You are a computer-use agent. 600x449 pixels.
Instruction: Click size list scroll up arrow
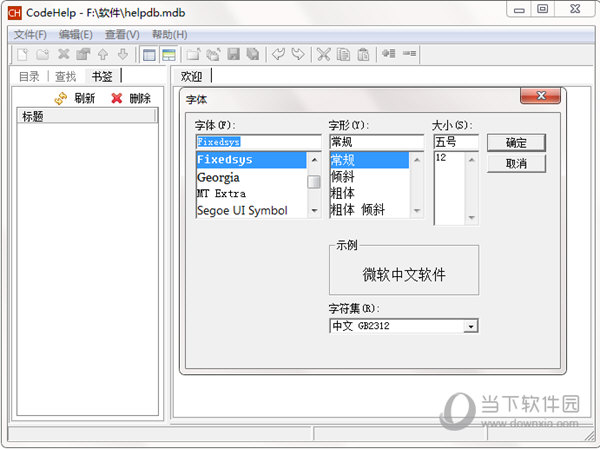(x=471, y=160)
